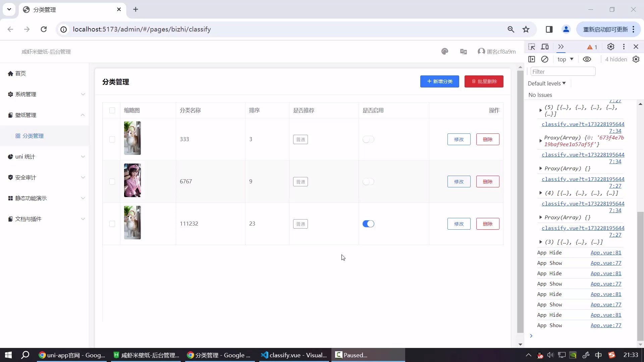Image resolution: width=644 pixels, height=362 pixels.
Task: Select 分类管理 in the sidebar
Action: 33,136
